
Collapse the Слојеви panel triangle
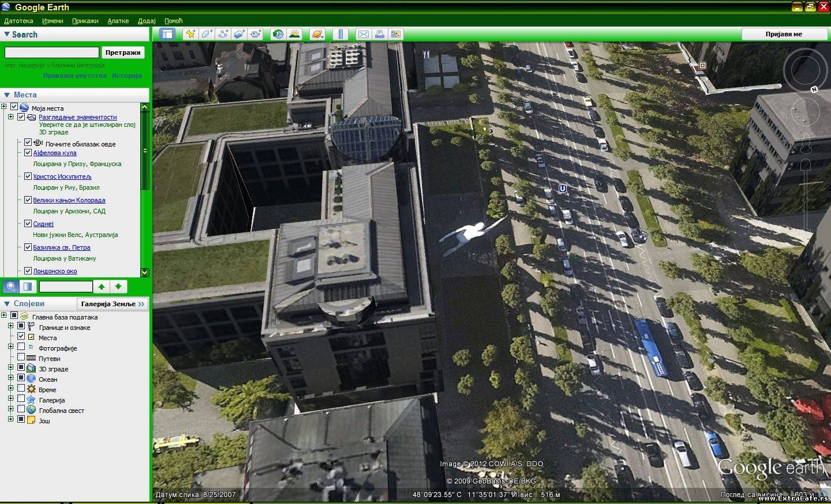[7, 304]
